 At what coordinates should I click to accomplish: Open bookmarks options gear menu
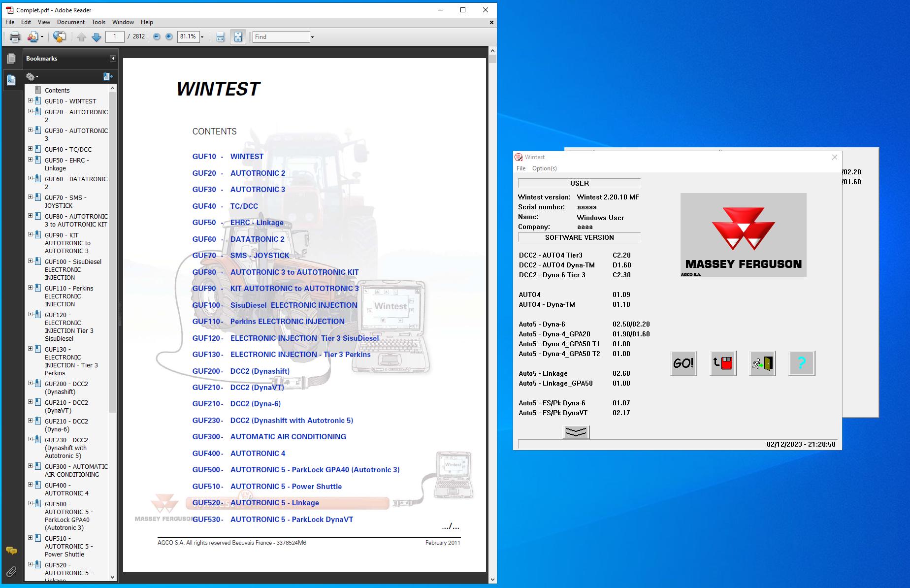point(32,77)
